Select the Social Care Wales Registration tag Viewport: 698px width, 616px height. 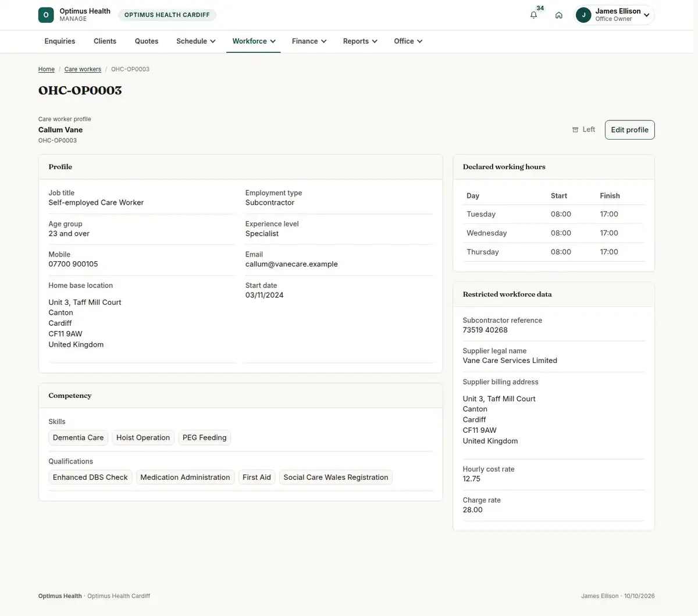pyautogui.click(x=336, y=477)
